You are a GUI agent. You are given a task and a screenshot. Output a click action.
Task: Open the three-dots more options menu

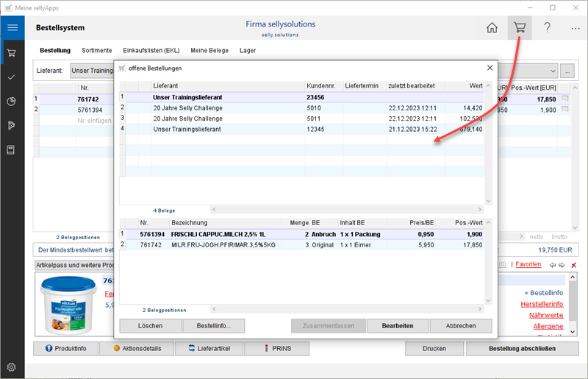tap(575, 28)
